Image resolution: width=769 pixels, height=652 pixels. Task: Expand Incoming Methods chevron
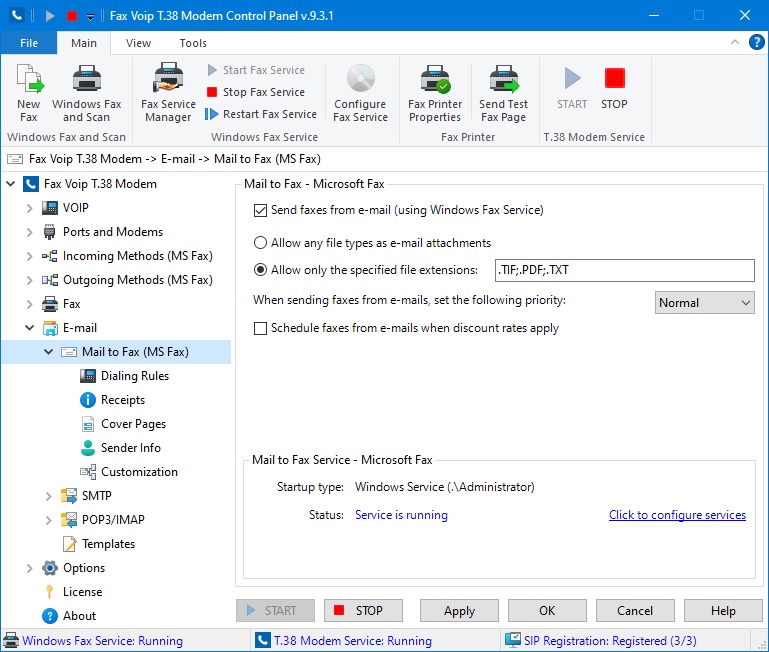point(29,256)
